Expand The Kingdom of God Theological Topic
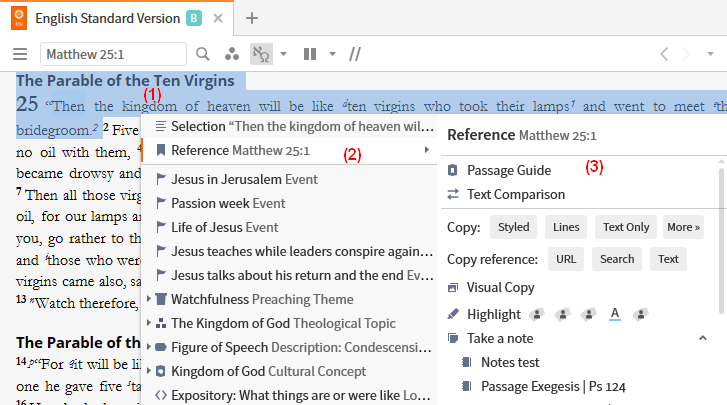 coord(148,323)
